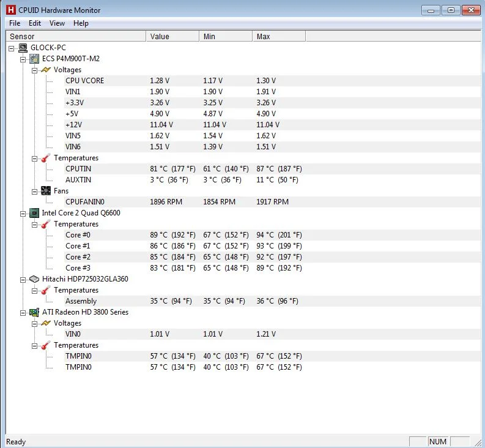Screen dimensions: 485x448
Task: Open the Edit menu
Action: tap(35, 23)
